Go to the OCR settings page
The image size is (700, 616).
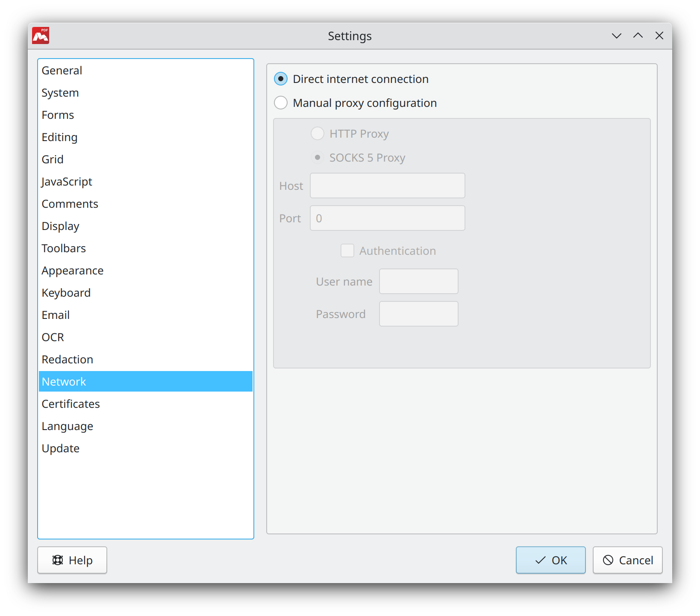click(x=146, y=337)
